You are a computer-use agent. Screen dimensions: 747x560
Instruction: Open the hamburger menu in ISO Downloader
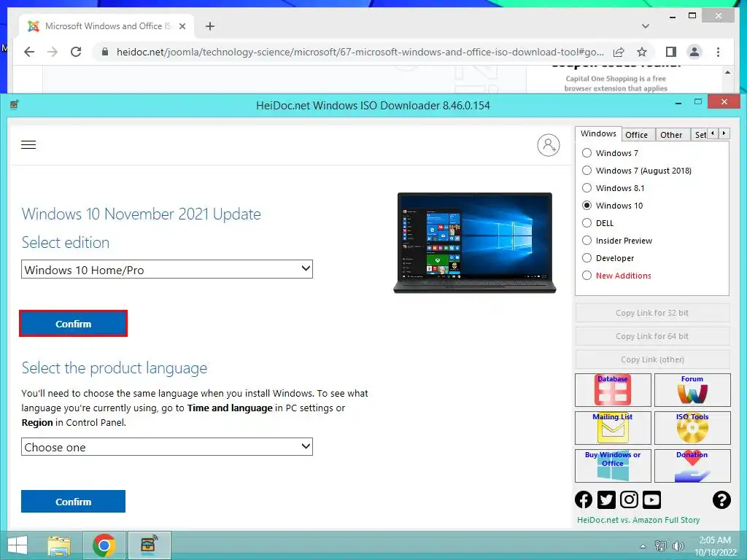tap(28, 145)
